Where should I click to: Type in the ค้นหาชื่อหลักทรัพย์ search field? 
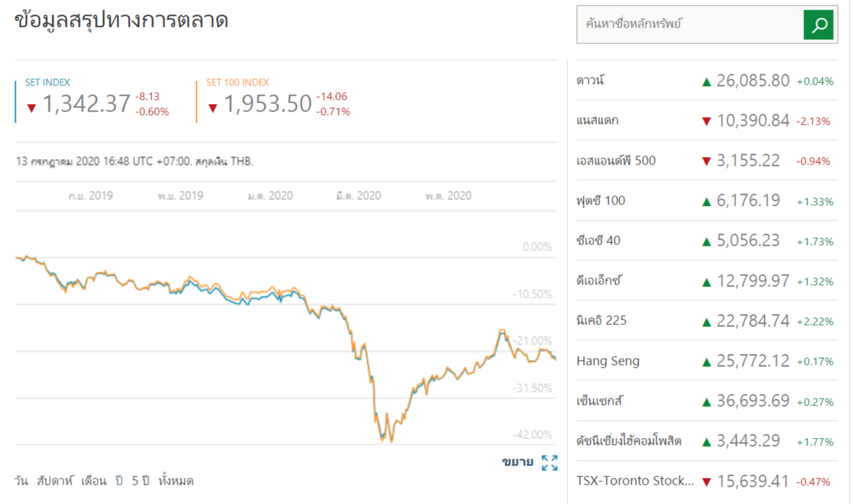pos(688,25)
